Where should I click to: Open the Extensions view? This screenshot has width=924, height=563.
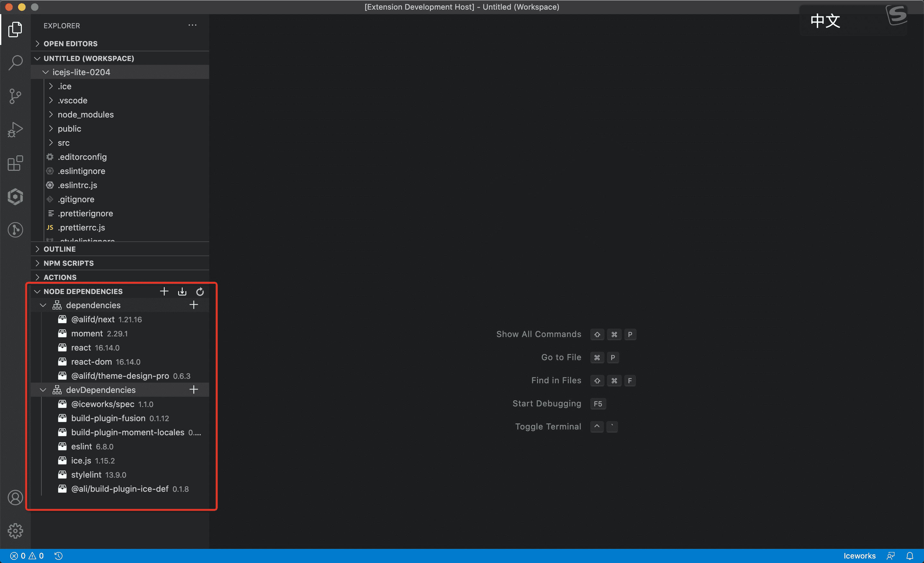click(15, 163)
